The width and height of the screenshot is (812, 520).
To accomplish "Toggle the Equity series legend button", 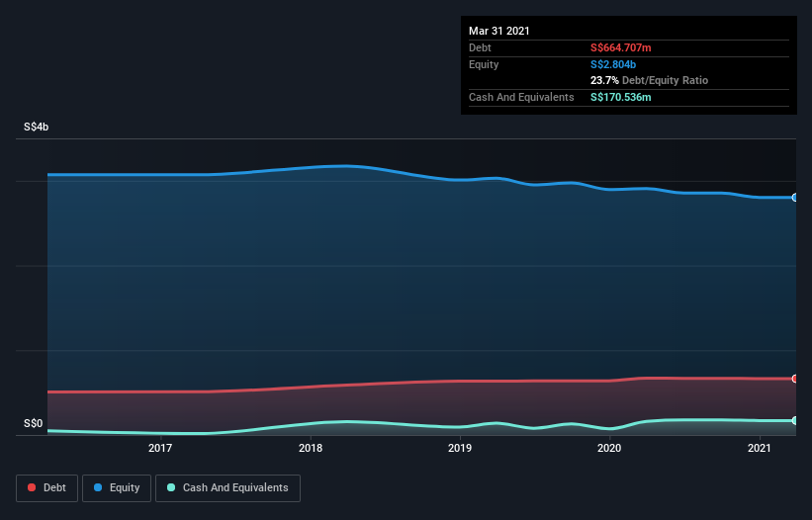I will coord(117,488).
